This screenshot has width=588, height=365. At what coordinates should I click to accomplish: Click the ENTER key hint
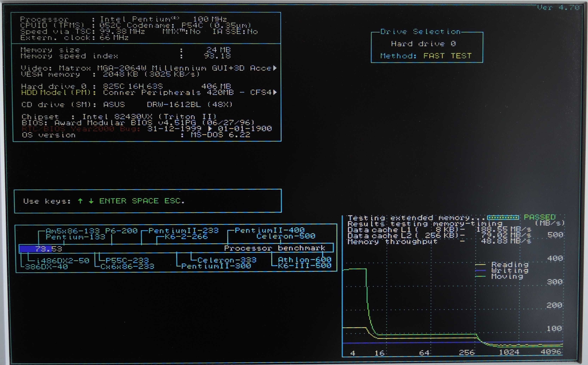[113, 201]
